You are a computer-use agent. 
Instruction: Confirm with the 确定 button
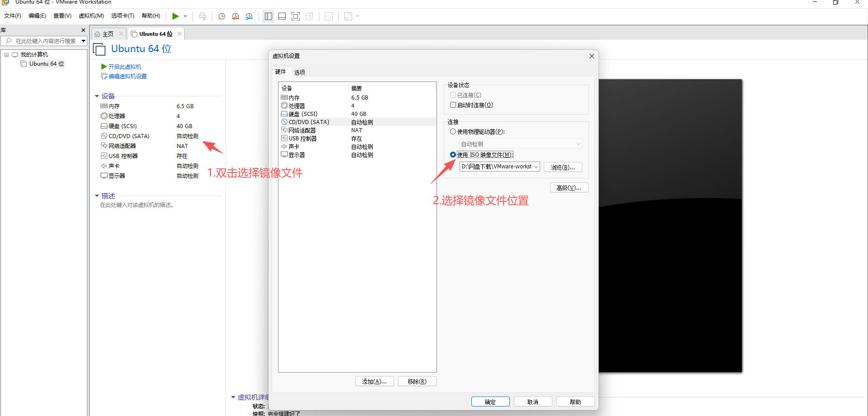490,402
